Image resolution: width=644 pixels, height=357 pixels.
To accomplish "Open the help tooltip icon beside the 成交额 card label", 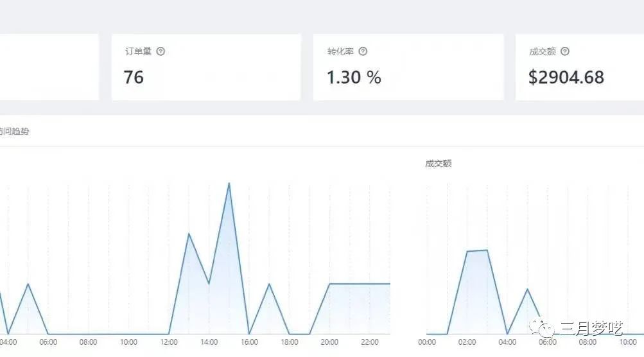I will (x=564, y=51).
